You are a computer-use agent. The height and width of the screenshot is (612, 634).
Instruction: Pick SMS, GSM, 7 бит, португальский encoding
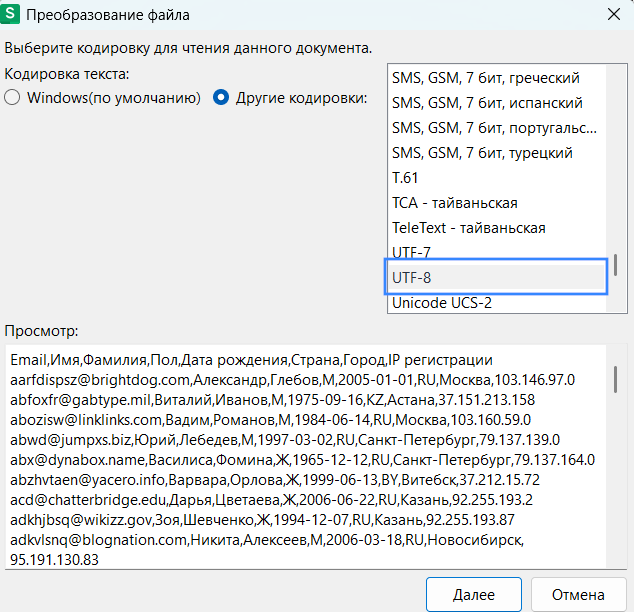coord(494,128)
